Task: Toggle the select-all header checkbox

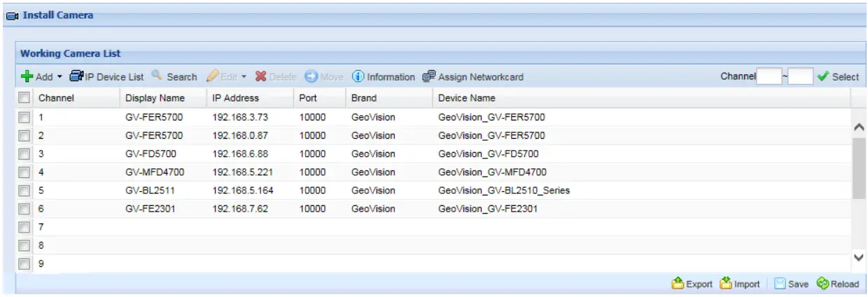Action: [24, 98]
